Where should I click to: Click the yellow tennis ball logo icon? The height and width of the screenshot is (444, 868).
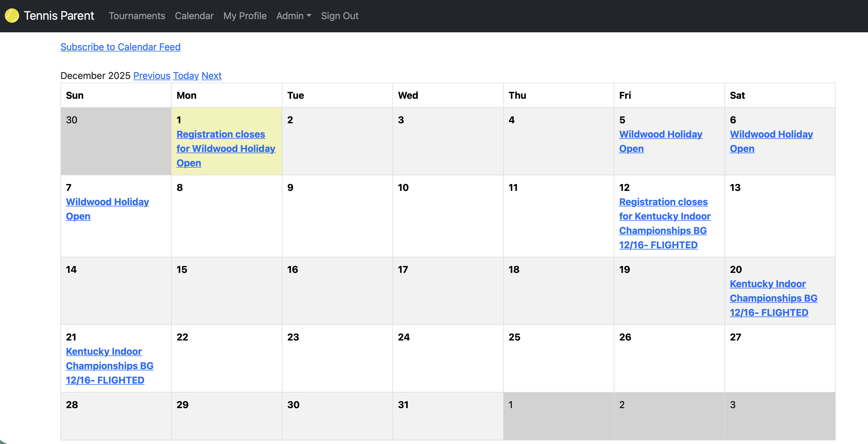[x=12, y=16]
